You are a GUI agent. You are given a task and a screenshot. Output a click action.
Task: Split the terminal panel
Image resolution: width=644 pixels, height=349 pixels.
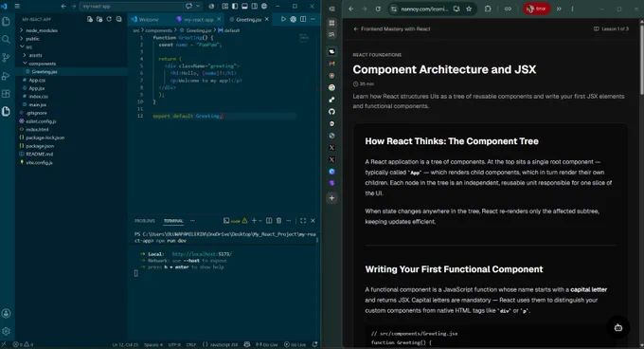(x=269, y=221)
